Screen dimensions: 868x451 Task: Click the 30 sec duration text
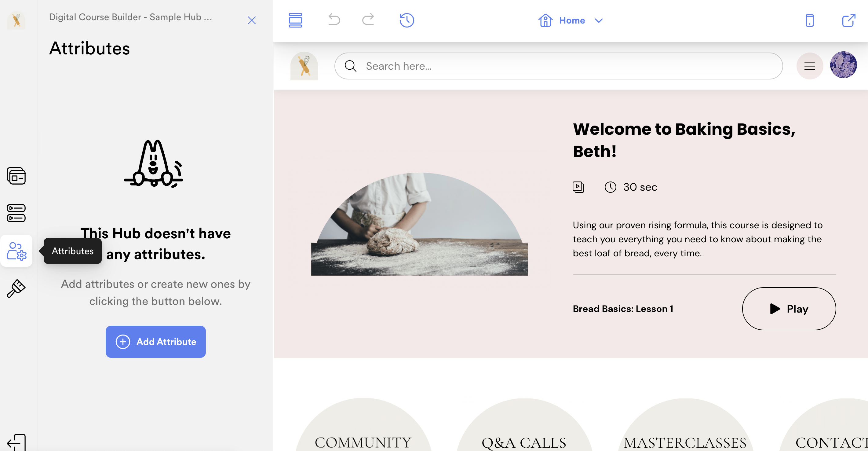click(640, 187)
